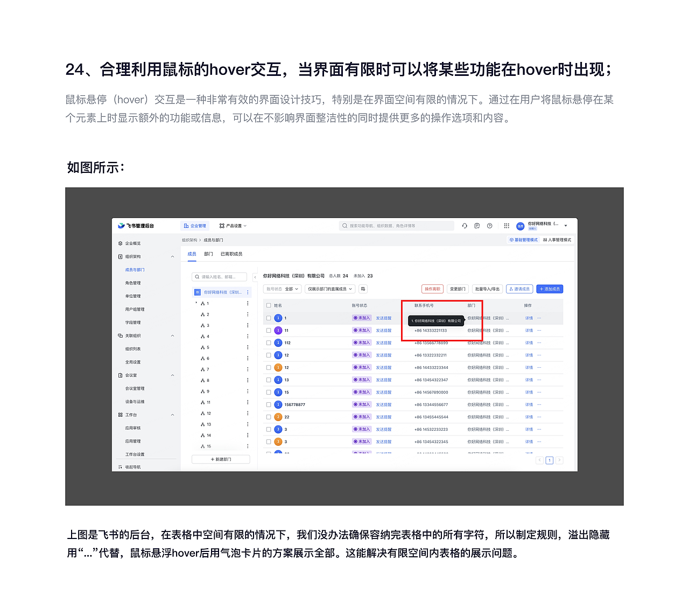The height and width of the screenshot is (616, 689).
Task: Click the orange avatar of member 22
Action: pyautogui.click(x=278, y=417)
